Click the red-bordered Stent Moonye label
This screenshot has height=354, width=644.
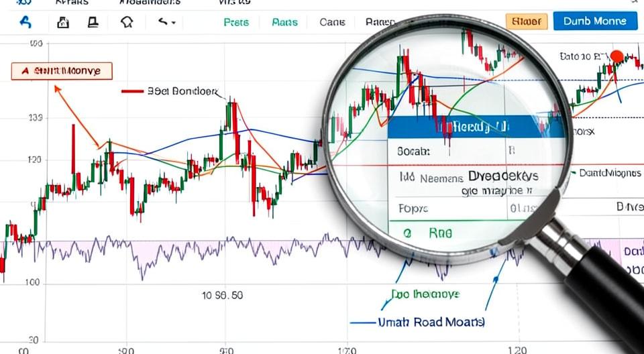(x=62, y=71)
